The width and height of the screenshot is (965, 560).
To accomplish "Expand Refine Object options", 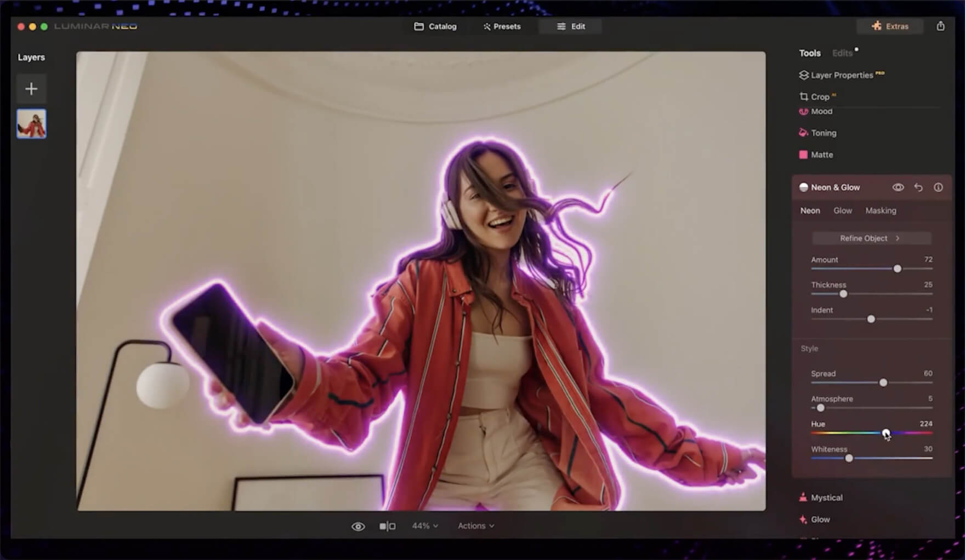I will tap(871, 238).
